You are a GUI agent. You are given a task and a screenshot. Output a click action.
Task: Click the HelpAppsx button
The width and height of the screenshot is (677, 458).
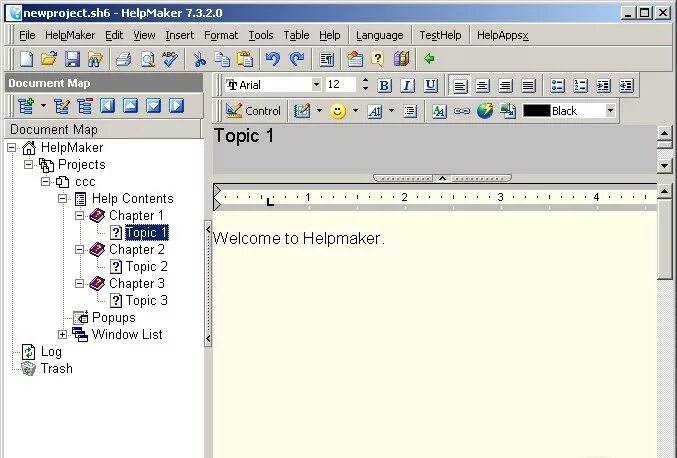coord(503,35)
